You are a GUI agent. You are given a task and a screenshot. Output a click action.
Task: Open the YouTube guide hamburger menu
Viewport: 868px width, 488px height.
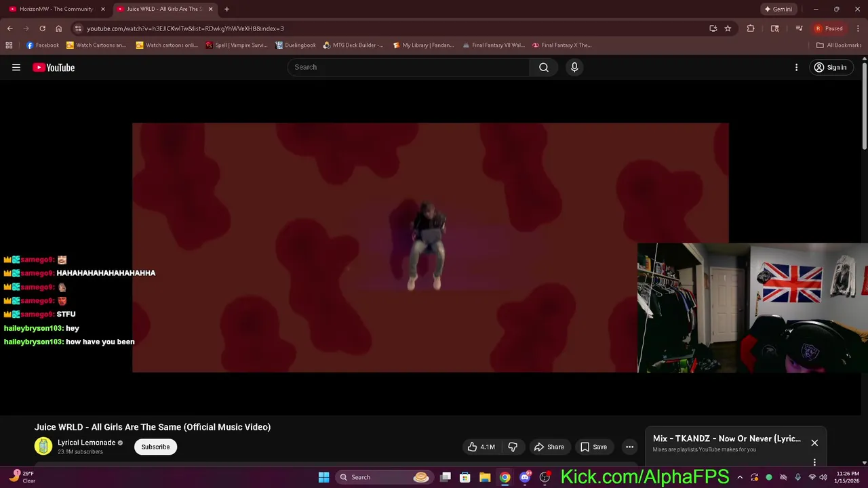16,67
